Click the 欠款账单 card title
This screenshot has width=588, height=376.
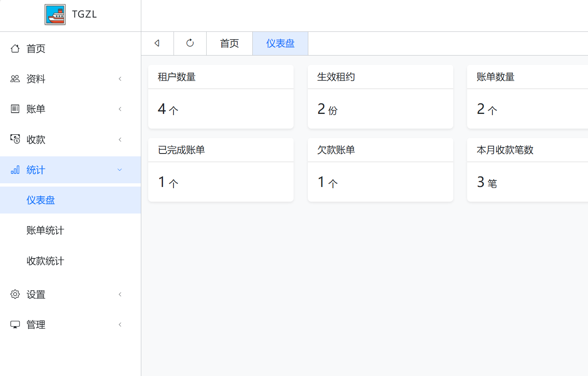point(336,150)
